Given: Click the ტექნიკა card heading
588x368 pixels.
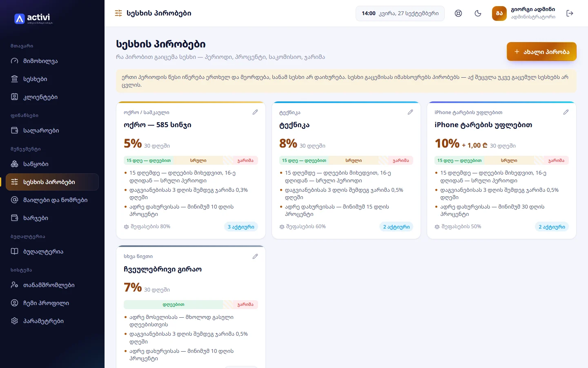Looking at the screenshot, I should pos(294,125).
